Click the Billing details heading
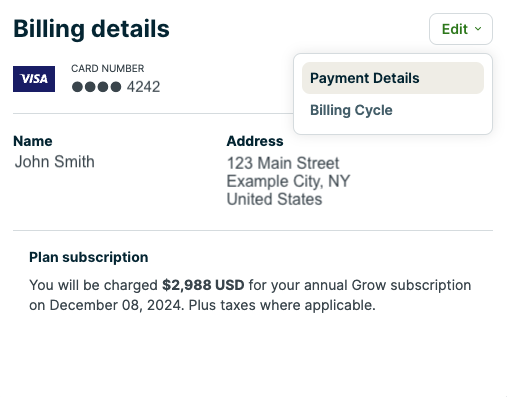This screenshot has width=507, height=397. coord(91,29)
